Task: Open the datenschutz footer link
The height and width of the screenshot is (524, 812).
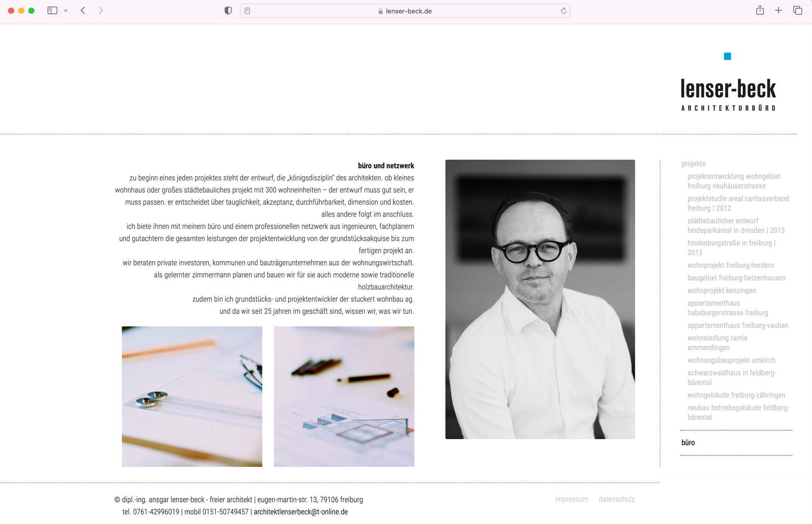Action: (617, 499)
